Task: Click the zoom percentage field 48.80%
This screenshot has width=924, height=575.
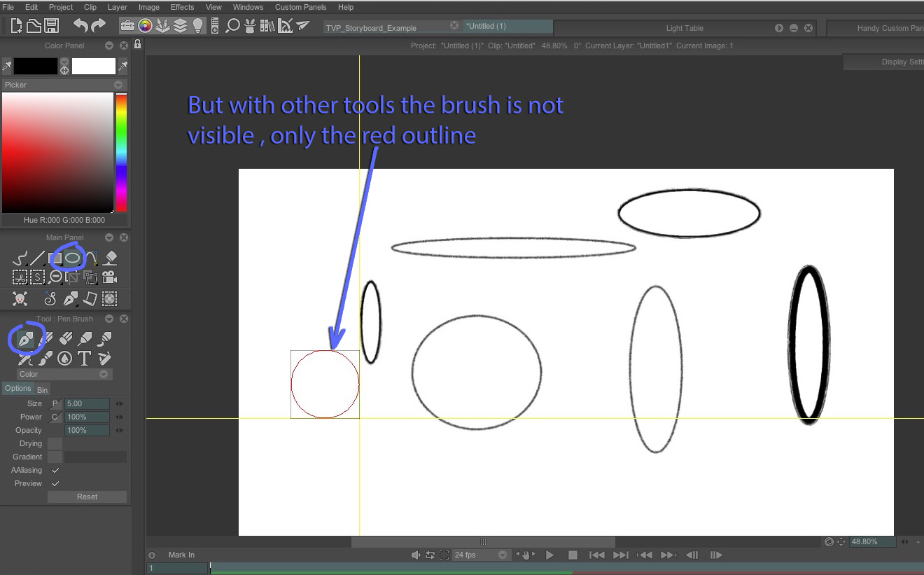Action: (874, 541)
